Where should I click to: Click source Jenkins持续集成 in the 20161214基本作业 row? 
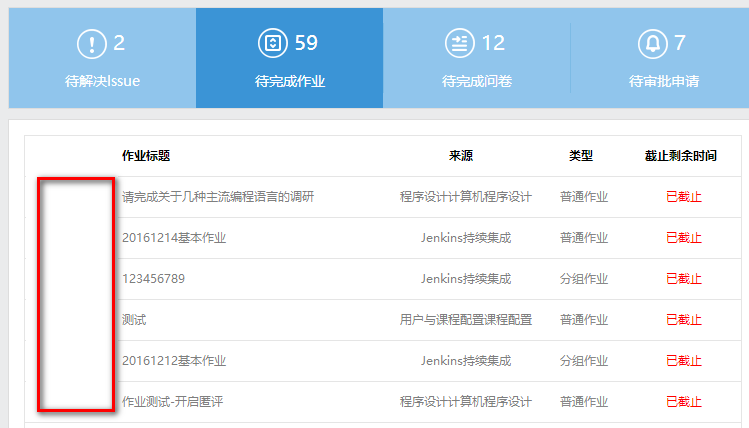466,238
